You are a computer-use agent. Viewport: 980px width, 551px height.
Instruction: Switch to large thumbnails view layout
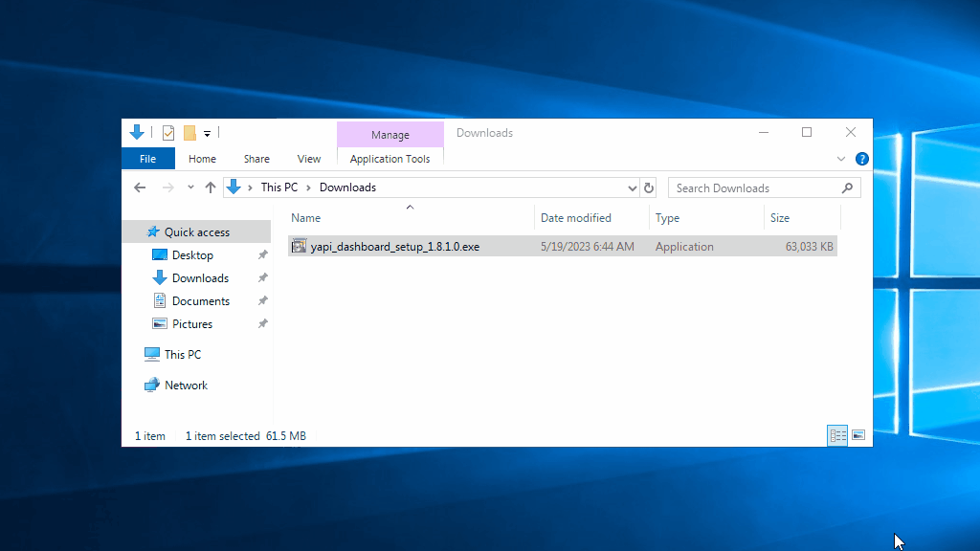(858, 435)
